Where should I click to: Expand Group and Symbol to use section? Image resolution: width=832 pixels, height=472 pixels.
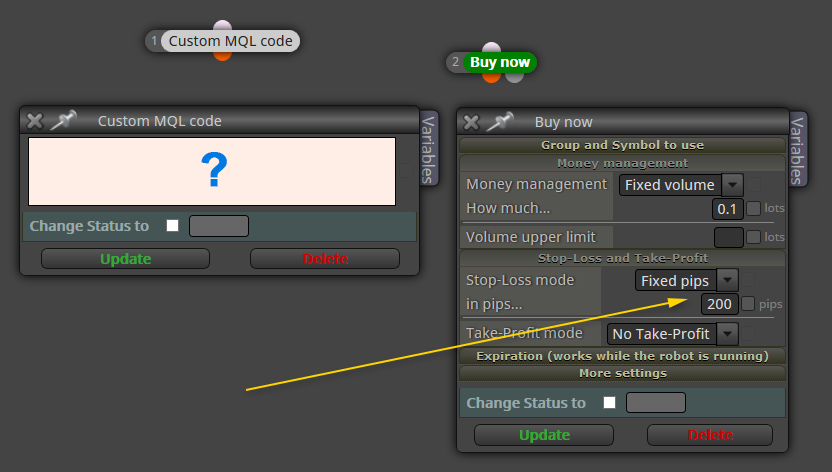pyautogui.click(x=622, y=145)
